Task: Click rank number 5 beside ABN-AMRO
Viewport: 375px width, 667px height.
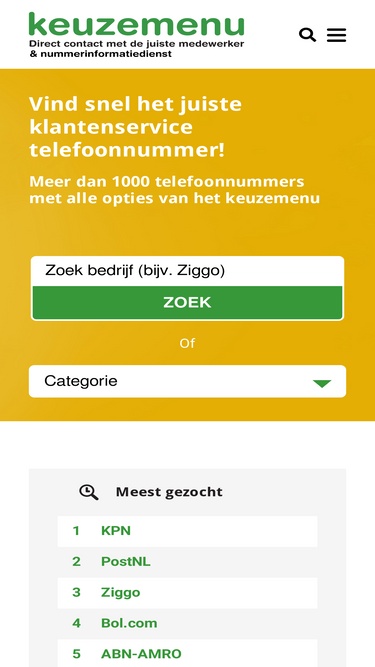Action: click(x=76, y=654)
